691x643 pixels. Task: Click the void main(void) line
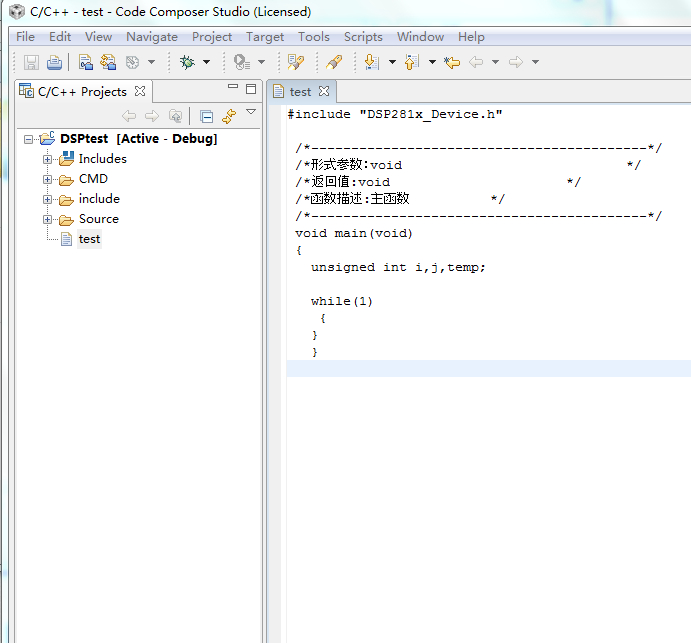tap(354, 233)
